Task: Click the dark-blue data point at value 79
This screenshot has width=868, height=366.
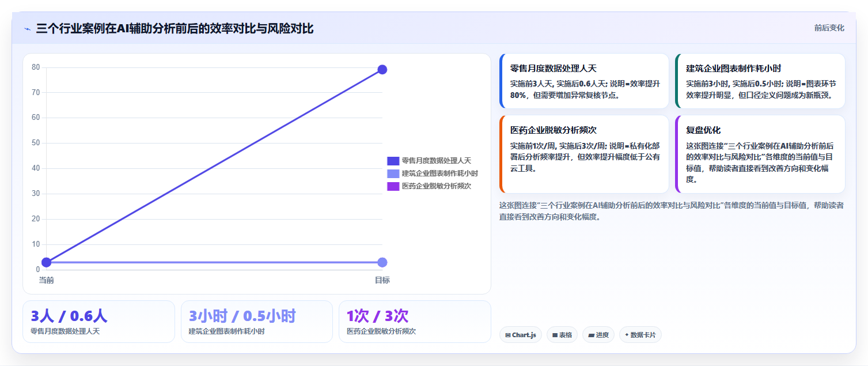Action: (382, 70)
